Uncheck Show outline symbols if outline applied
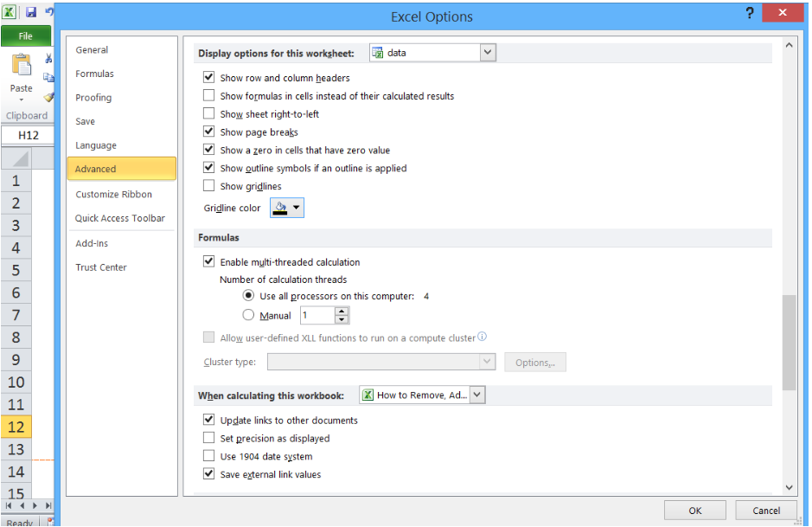Screen dimensions: 812x527 (x=208, y=168)
